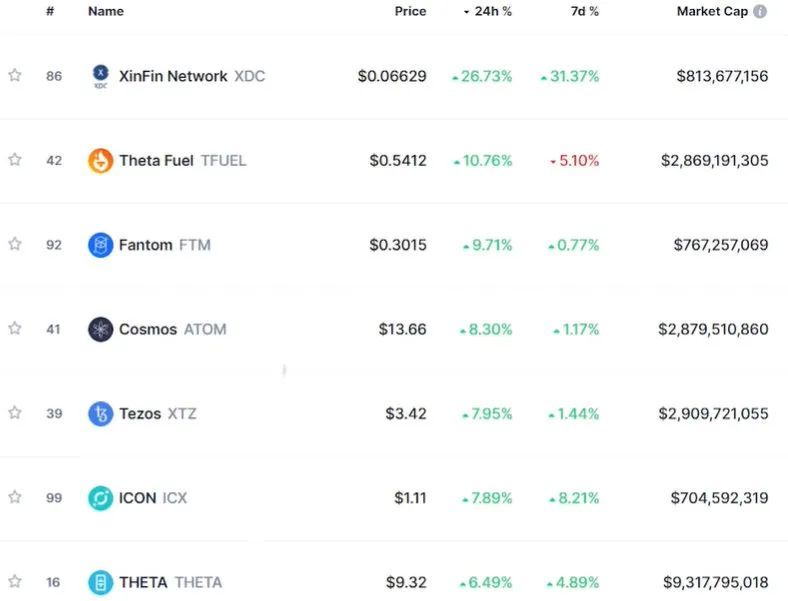Sort by the Name column header

(106, 12)
